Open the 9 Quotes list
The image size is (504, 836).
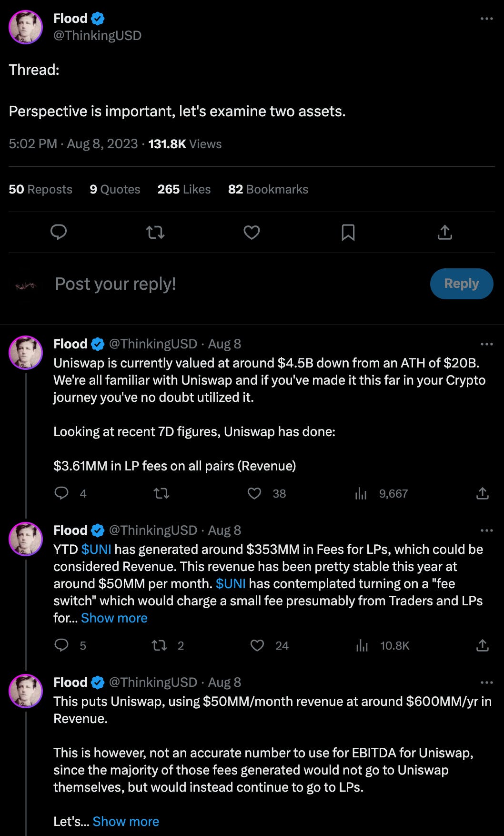(x=115, y=189)
